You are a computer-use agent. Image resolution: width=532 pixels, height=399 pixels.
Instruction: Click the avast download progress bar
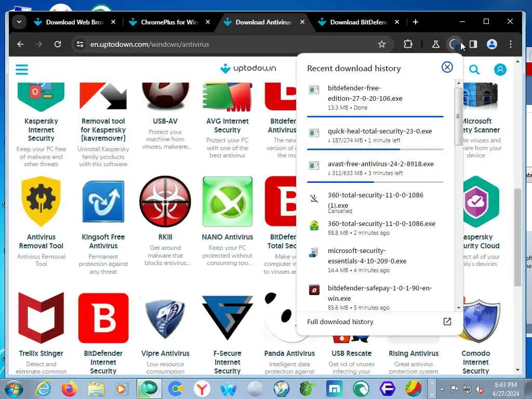375,182
